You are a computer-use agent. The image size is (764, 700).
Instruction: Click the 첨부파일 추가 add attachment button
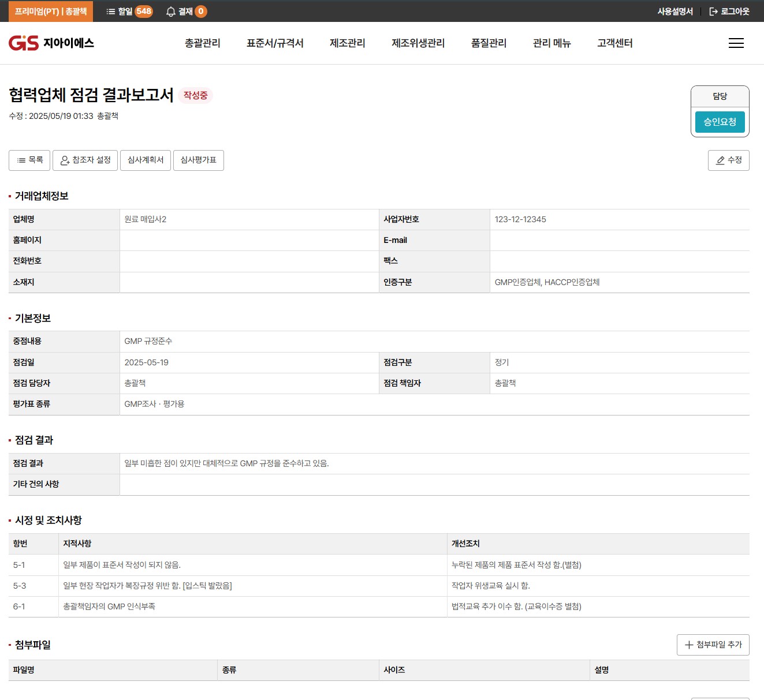[x=713, y=645]
